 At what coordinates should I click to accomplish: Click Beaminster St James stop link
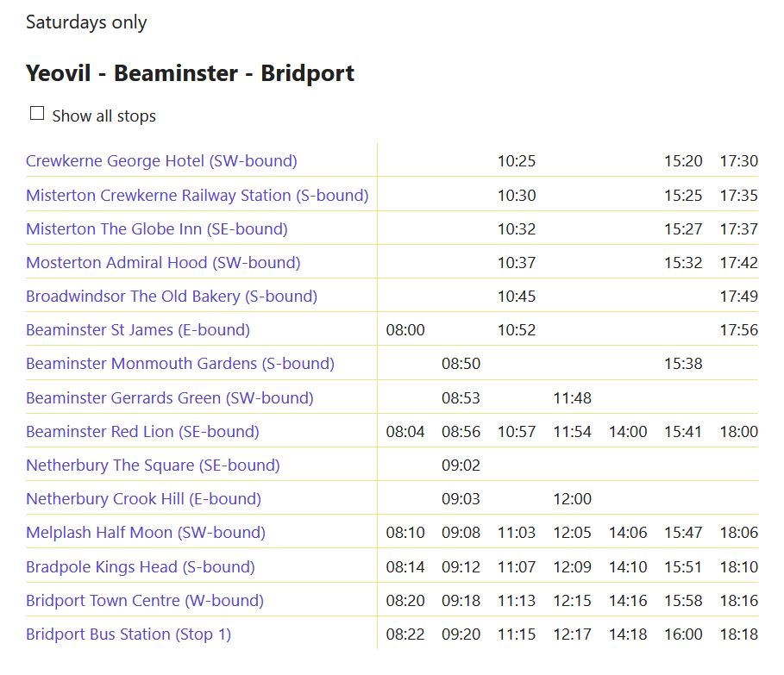[x=138, y=330]
